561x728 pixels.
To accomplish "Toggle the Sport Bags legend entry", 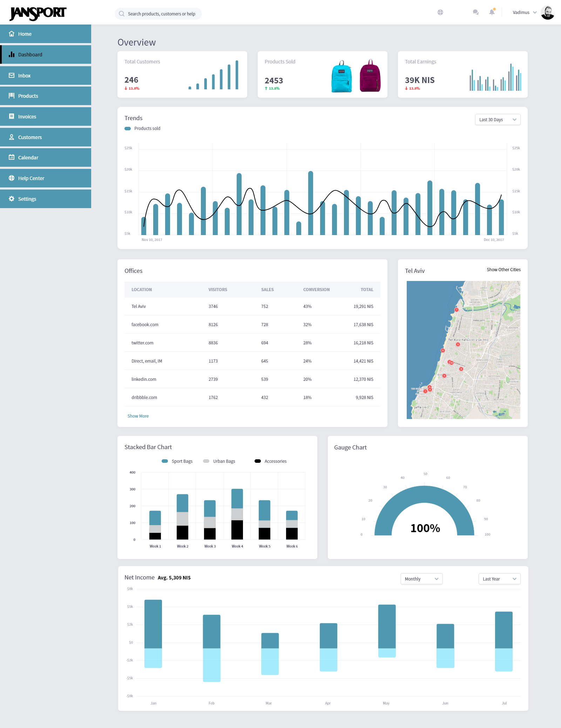I will point(177,461).
